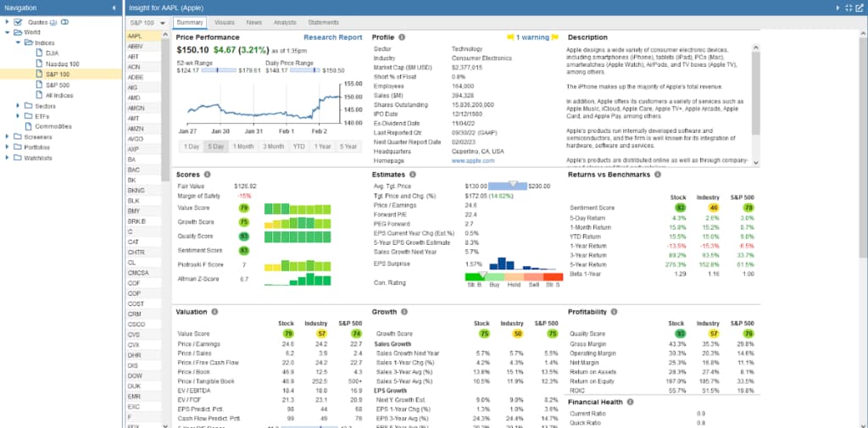Open All Indices in the tree
Image resolution: width=868 pixels, height=428 pixels.
[59, 95]
